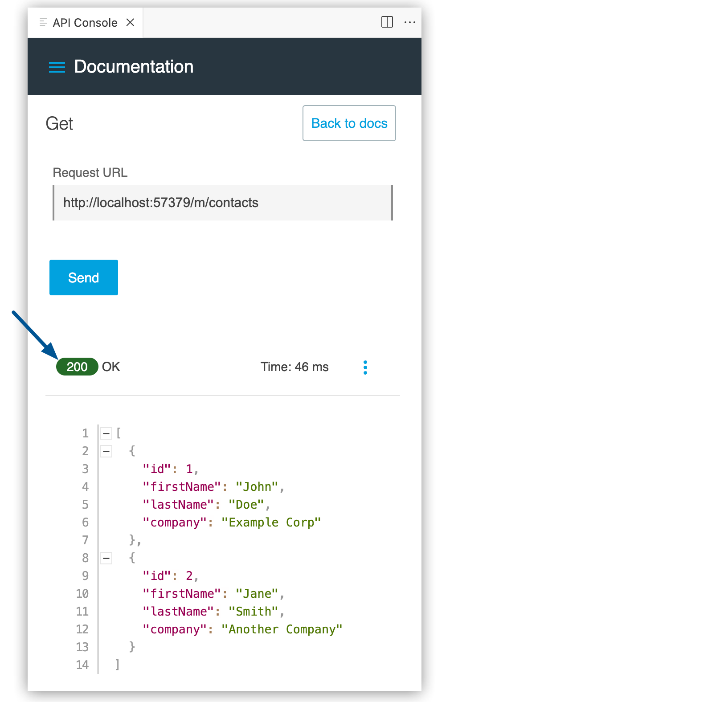Viewport: 728px width, 702px height.
Task: Click the Time: 46 ms label
Action: (x=294, y=367)
